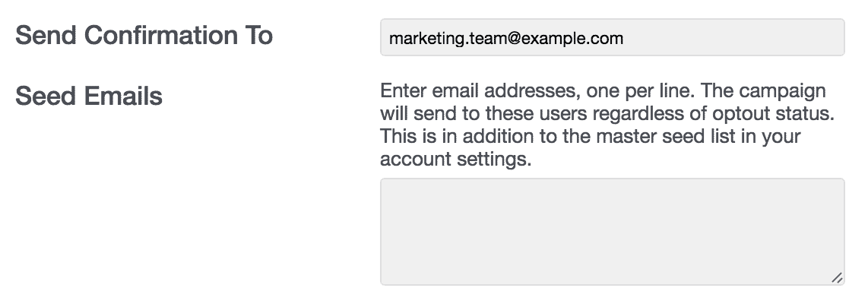Click the "account settings." text
This screenshot has height=307, width=868.
click(455, 160)
